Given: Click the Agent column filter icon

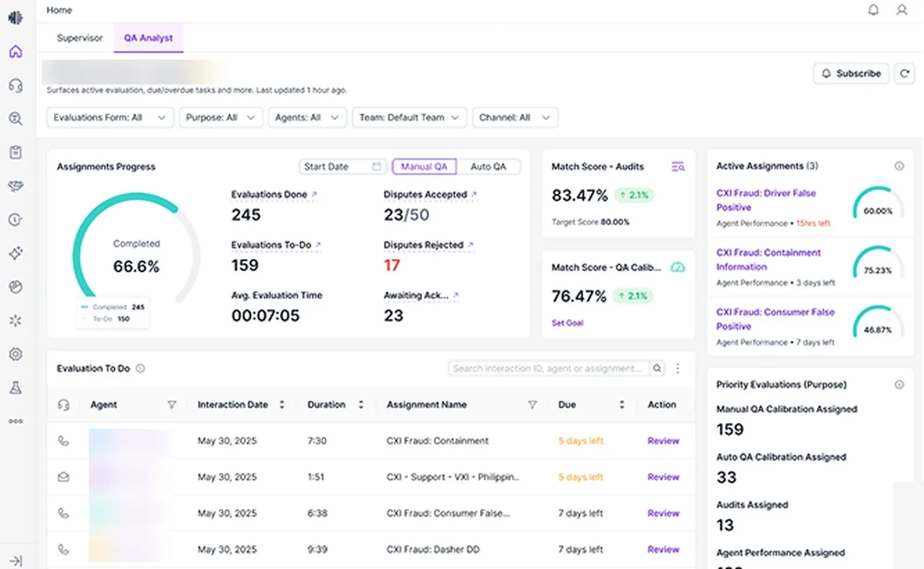Looking at the screenshot, I should (x=172, y=405).
